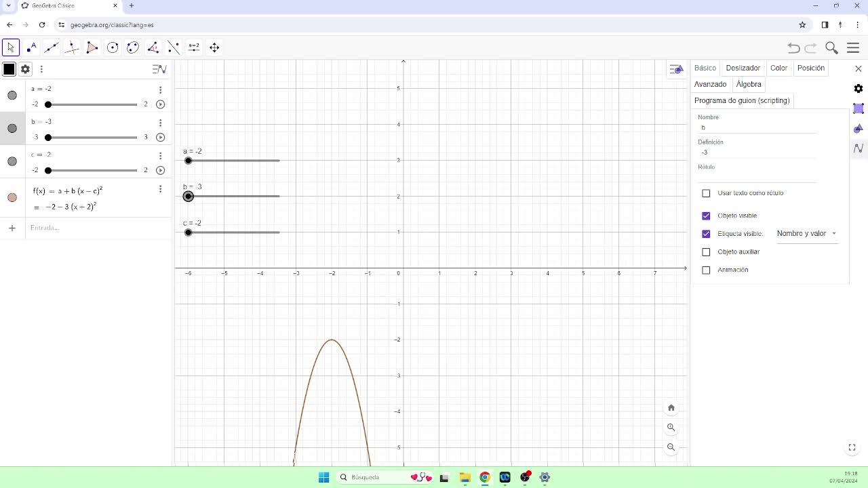This screenshot has width=868, height=488.
Task: Uncheck the 'Etiqueta visible' checkbox
Action: [706, 234]
